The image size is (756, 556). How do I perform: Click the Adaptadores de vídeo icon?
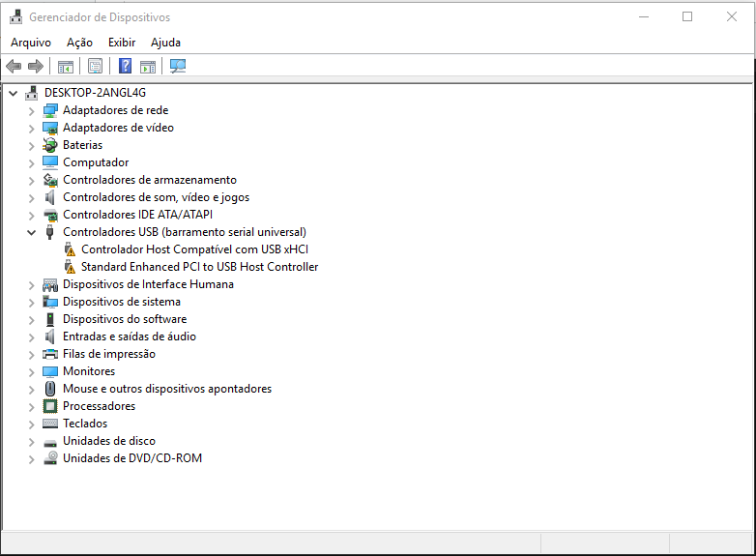pos(50,128)
